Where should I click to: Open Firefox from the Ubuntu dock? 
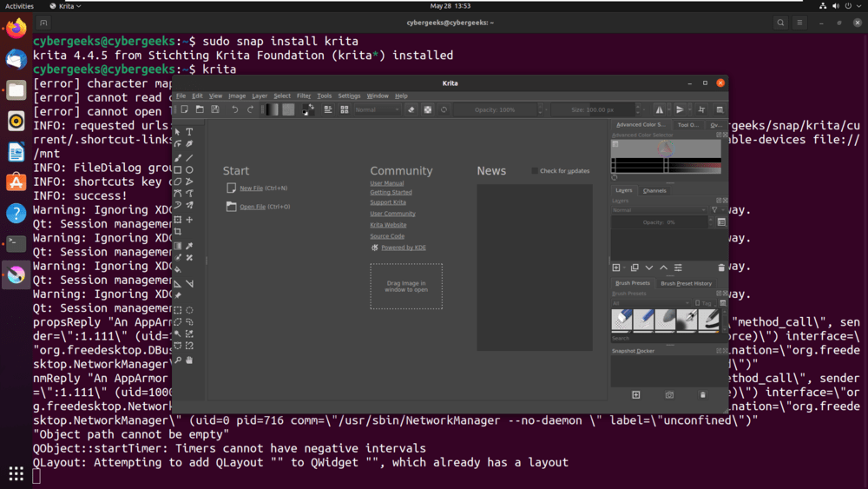[16, 29]
